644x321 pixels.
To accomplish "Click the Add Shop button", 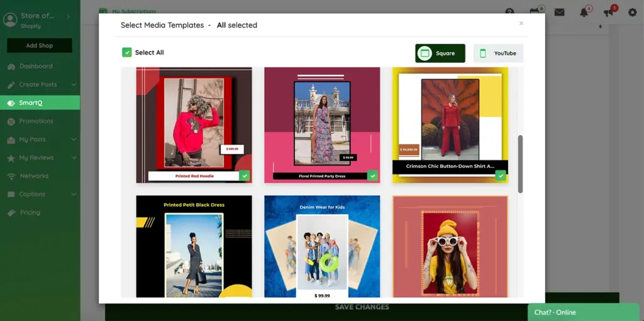I will pos(40,45).
